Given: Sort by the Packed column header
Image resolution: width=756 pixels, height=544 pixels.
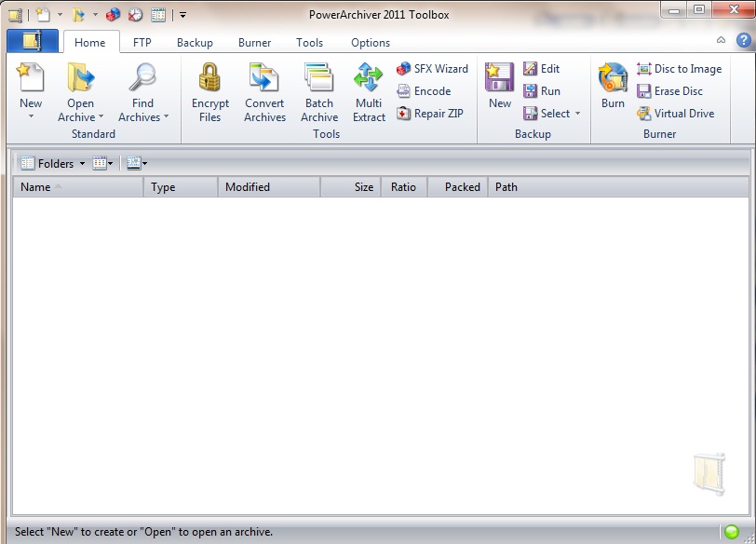Looking at the screenshot, I should pos(458,187).
